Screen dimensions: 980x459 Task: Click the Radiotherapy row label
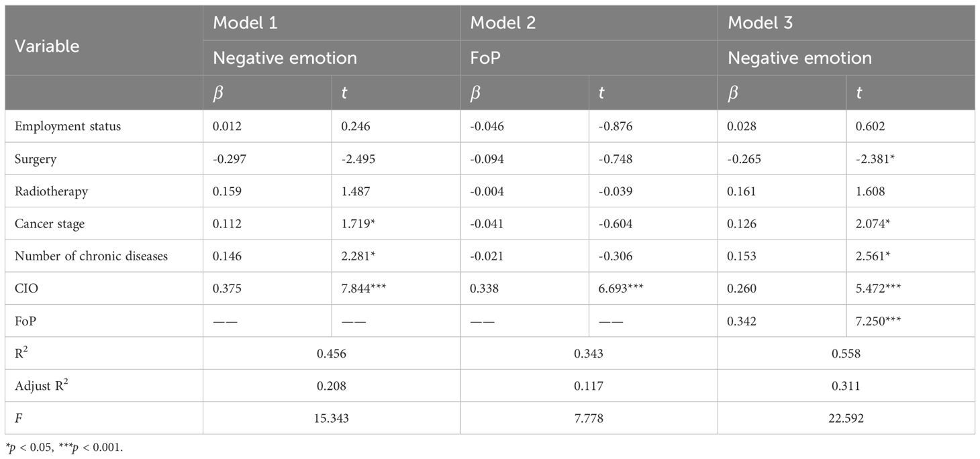point(51,191)
